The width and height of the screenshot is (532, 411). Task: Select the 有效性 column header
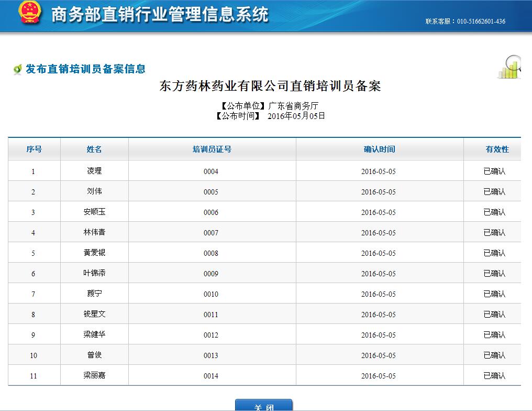pyautogui.click(x=497, y=149)
